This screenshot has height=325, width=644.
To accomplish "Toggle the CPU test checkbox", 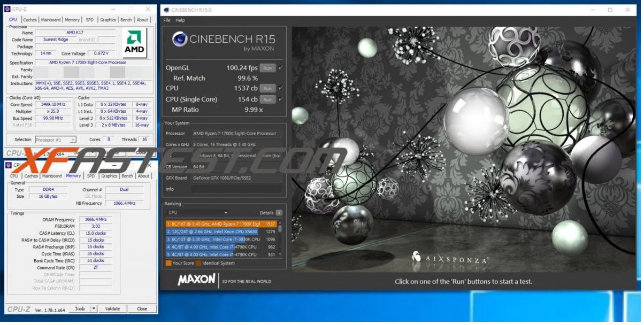I will pyautogui.click(x=281, y=88).
